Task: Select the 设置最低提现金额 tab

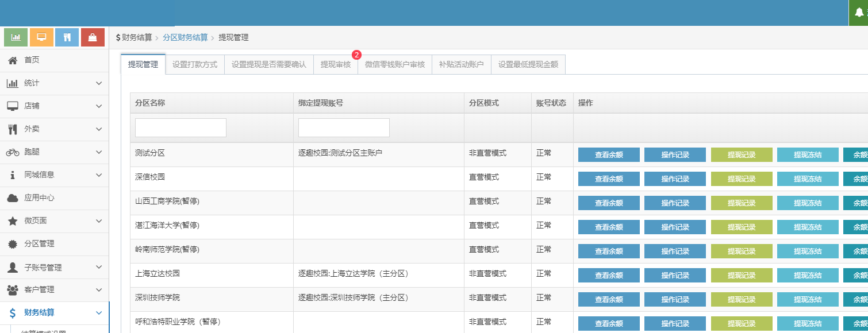Action: [528, 65]
